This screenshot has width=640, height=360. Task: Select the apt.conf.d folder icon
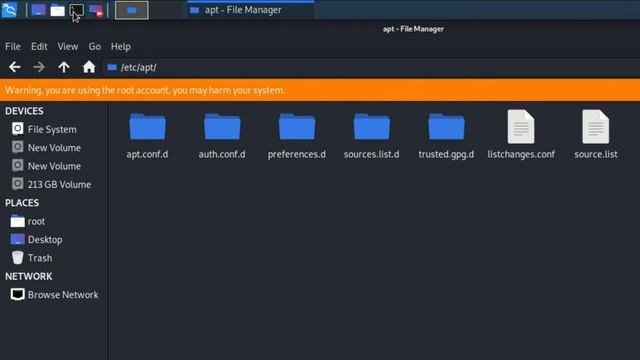pyautogui.click(x=147, y=127)
